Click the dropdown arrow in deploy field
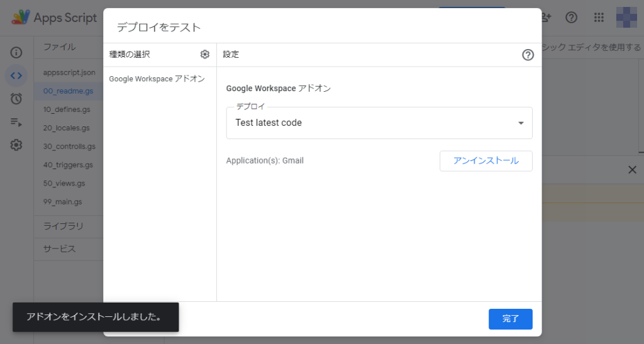This screenshot has height=344, width=644. [x=521, y=123]
